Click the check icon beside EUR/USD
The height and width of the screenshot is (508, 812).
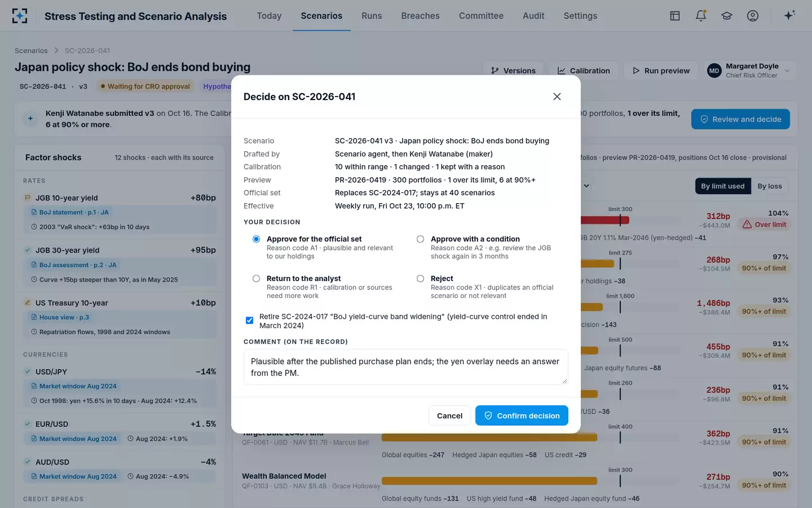click(x=27, y=424)
